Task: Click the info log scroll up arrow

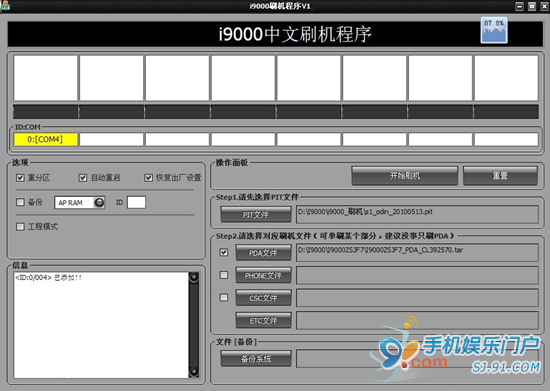Action: [194, 277]
